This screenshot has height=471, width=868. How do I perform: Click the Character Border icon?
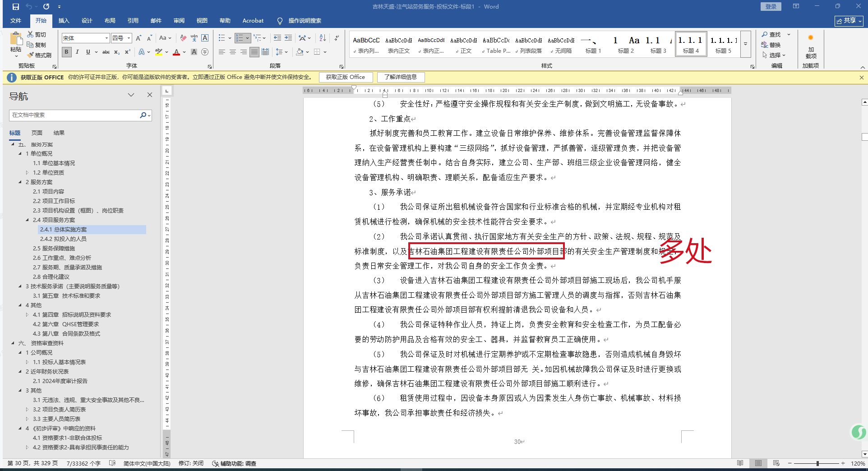click(x=205, y=38)
